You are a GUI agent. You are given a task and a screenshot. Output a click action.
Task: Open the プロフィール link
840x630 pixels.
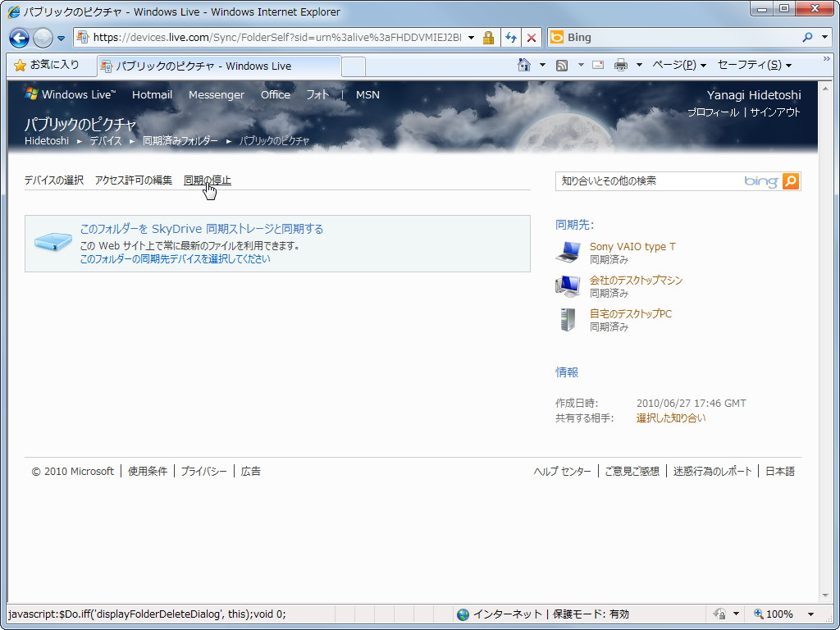pos(713,112)
